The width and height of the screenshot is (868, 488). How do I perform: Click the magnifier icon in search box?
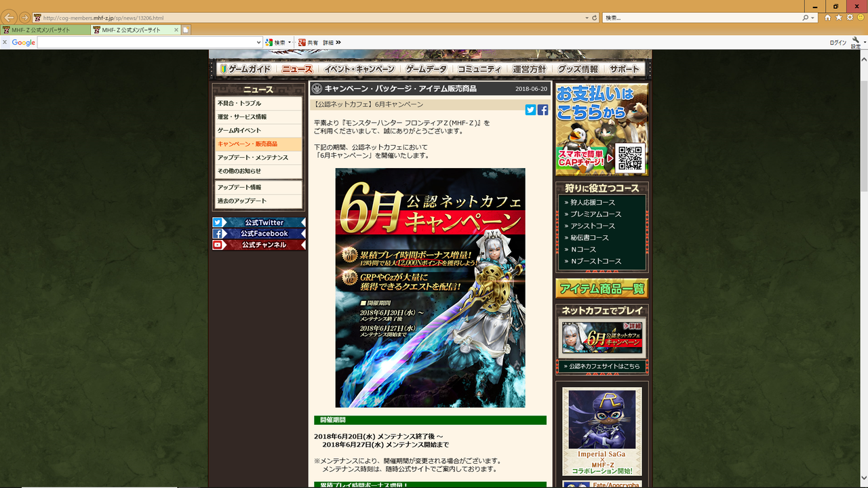pos(805,18)
